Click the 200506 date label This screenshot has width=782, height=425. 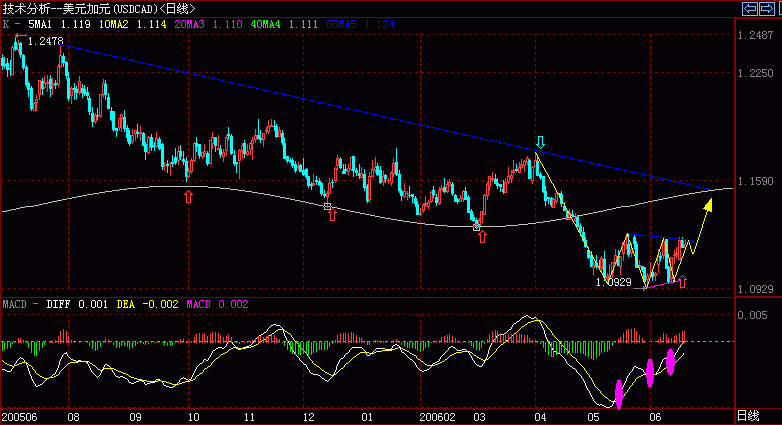click(x=20, y=417)
